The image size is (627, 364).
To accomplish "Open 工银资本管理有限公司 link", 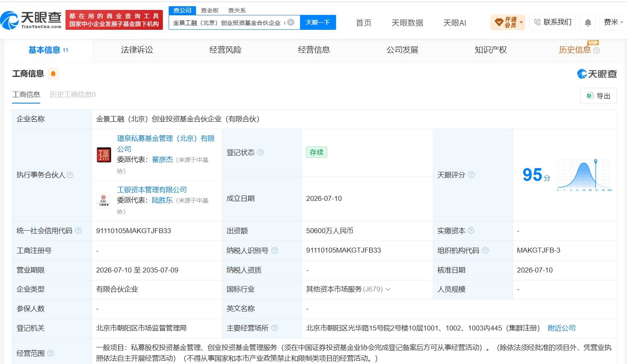I will coord(152,190).
